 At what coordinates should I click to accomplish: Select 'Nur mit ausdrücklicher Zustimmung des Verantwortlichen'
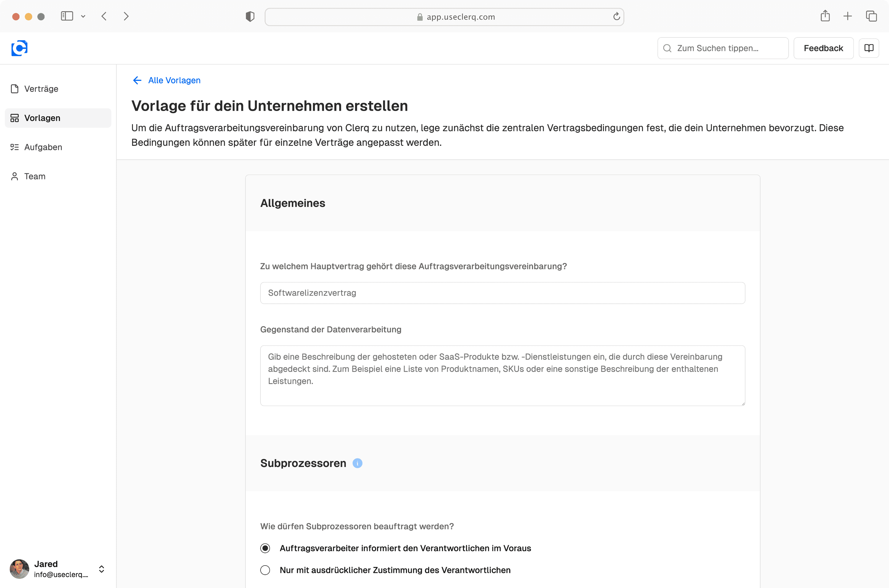(265, 570)
